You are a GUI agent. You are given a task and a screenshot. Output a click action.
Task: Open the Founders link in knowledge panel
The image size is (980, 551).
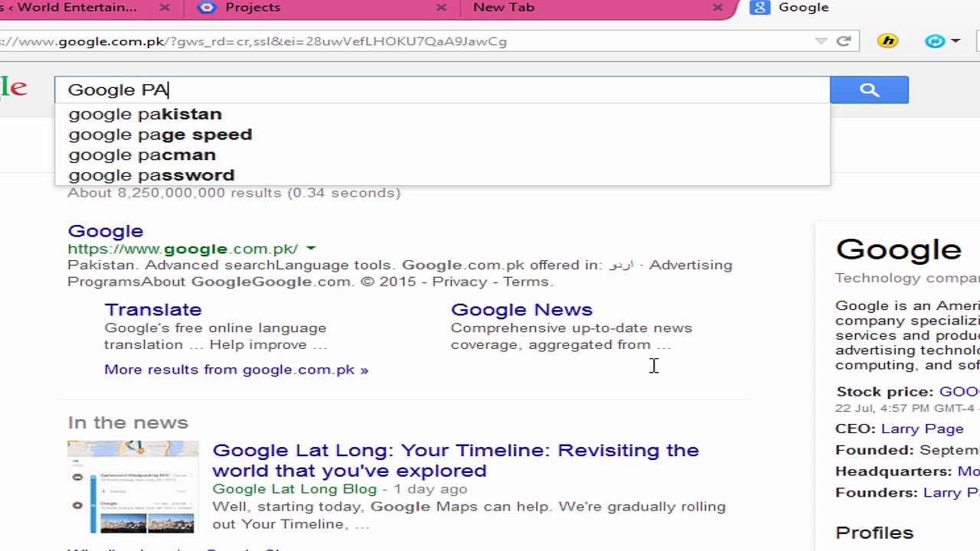pyautogui.click(x=952, y=492)
